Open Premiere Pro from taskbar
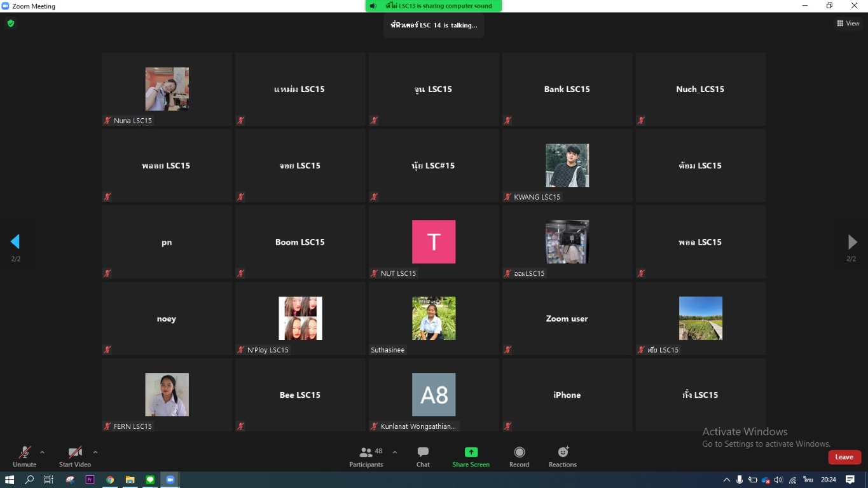This screenshot has height=488, width=868. pyautogui.click(x=90, y=480)
